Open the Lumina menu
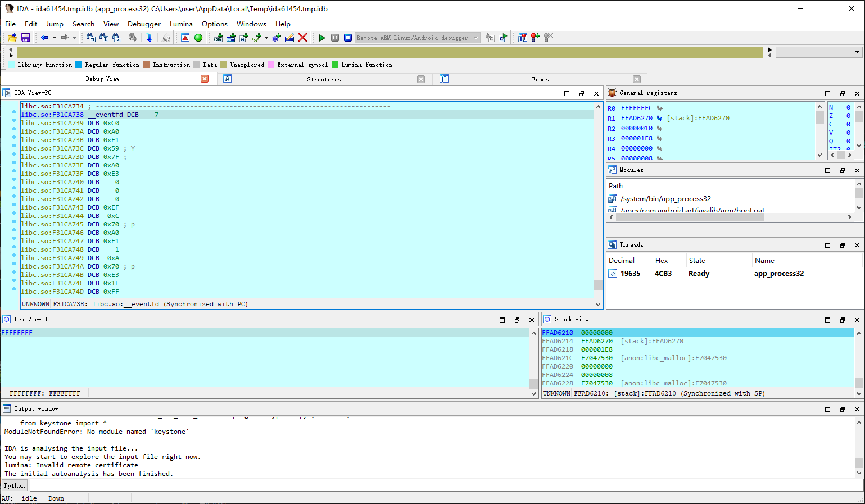This screenshot has height=504, width=865. coord(181,24)
